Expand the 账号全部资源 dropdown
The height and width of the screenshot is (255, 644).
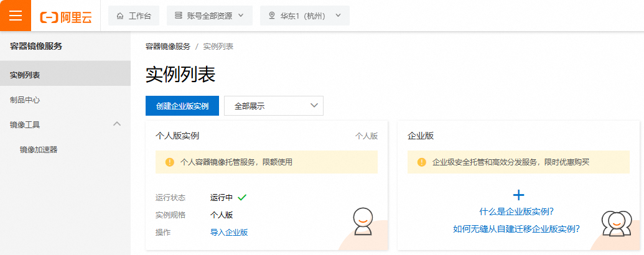pos(210,16)
